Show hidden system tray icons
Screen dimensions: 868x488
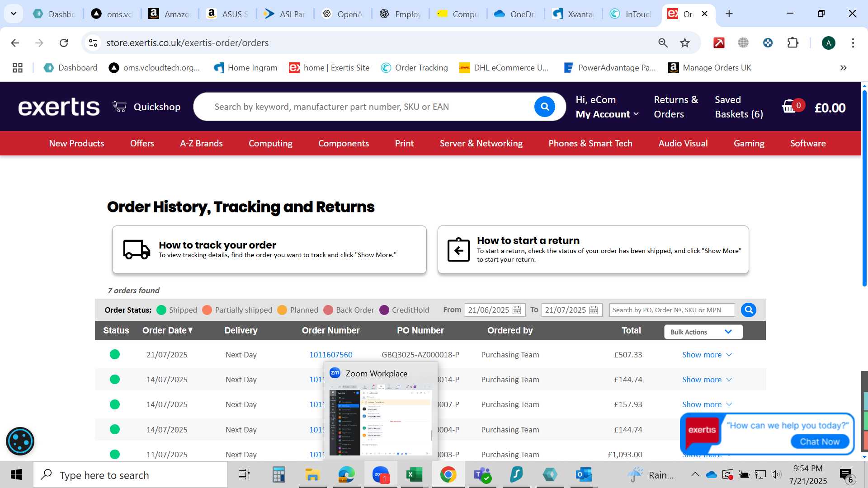tap(695, 474)
